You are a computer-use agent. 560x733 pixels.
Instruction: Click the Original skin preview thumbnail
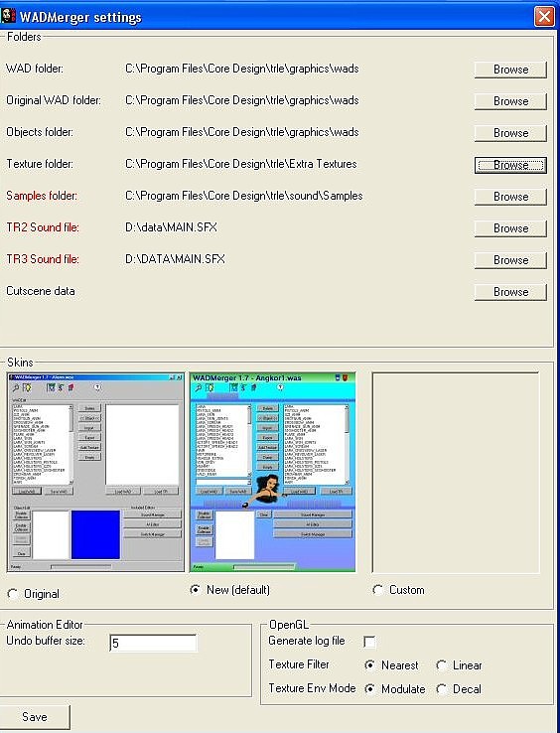click(96, 472)
